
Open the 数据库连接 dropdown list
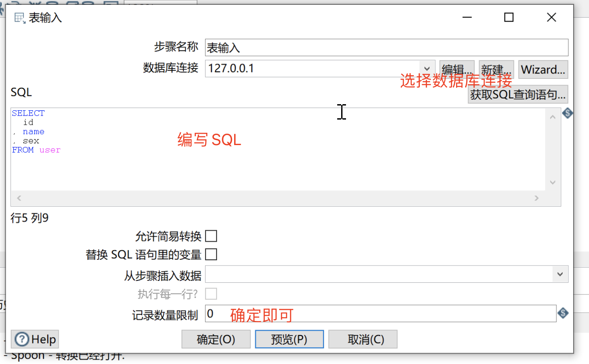click(427, 69)
